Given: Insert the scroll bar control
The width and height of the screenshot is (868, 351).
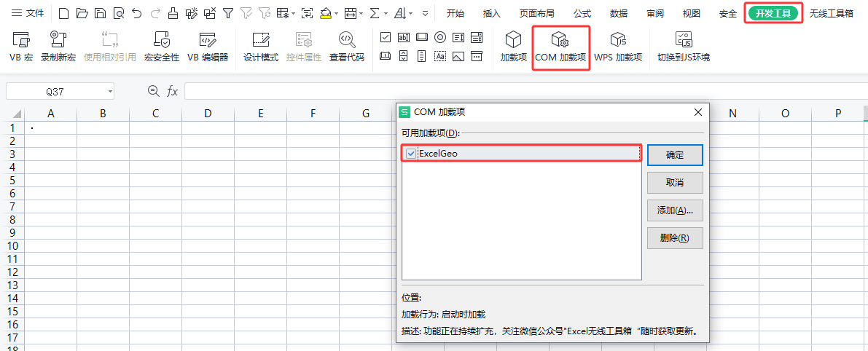Looking at the screenshot, I should (422, 56).
